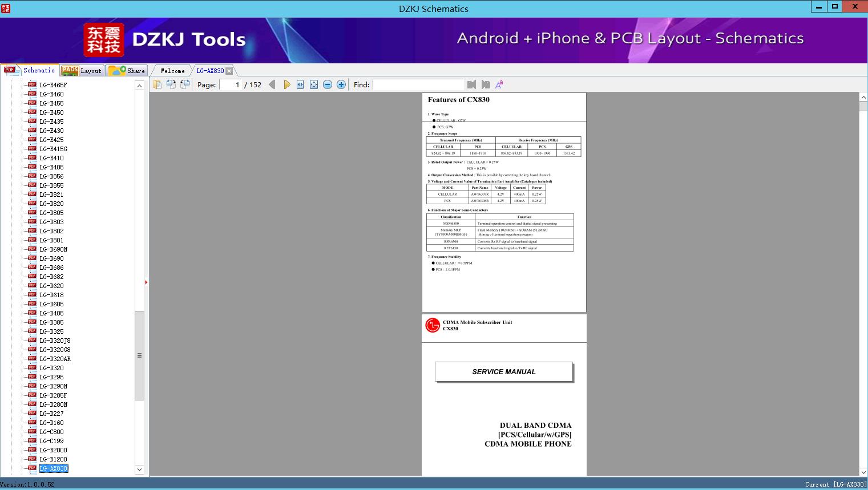Zoom out the document
This screenshot has height=490, width=868.
[328, 84]
